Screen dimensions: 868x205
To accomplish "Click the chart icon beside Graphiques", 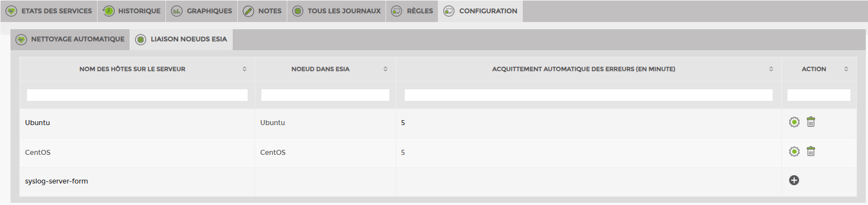I will 176,11.
